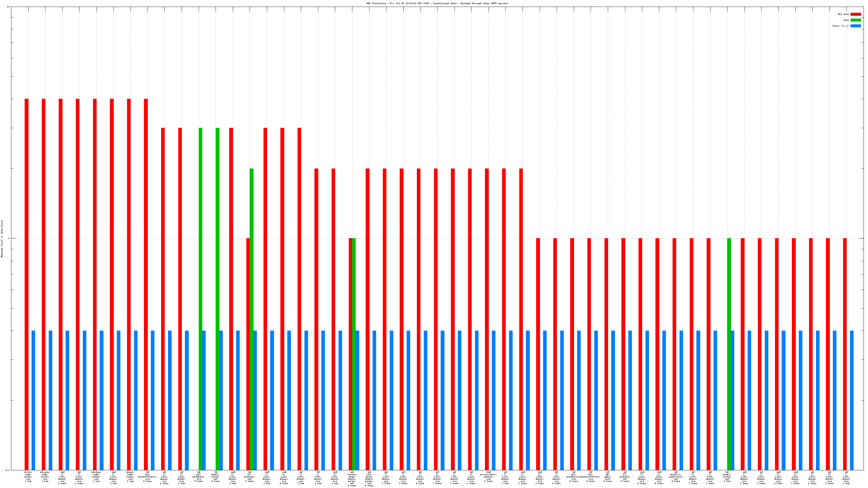868x488 pixels.
Task: Click the ubl.unsubscore.com 6 hops label
Action: [573, 477]
